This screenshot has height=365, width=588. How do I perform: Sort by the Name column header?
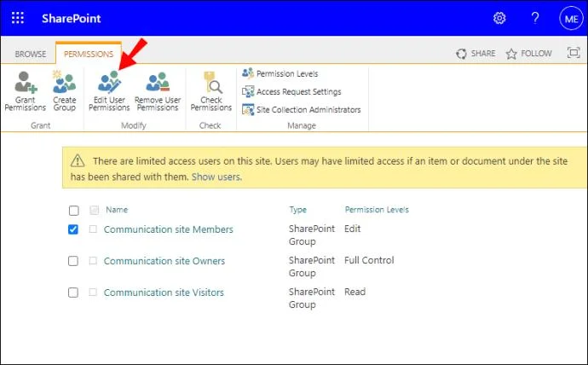coord(117,210)
